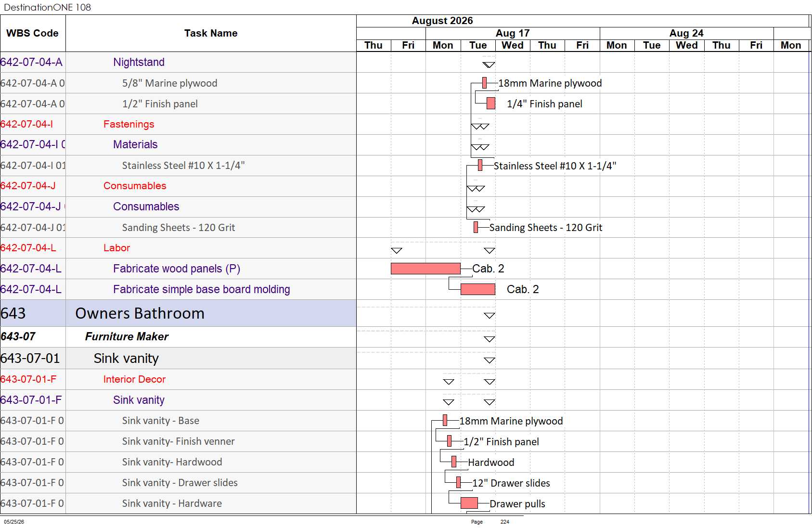
Task: Click the 18mm Marine plywood bar in Sink vanity
Action: pos(445,420)
